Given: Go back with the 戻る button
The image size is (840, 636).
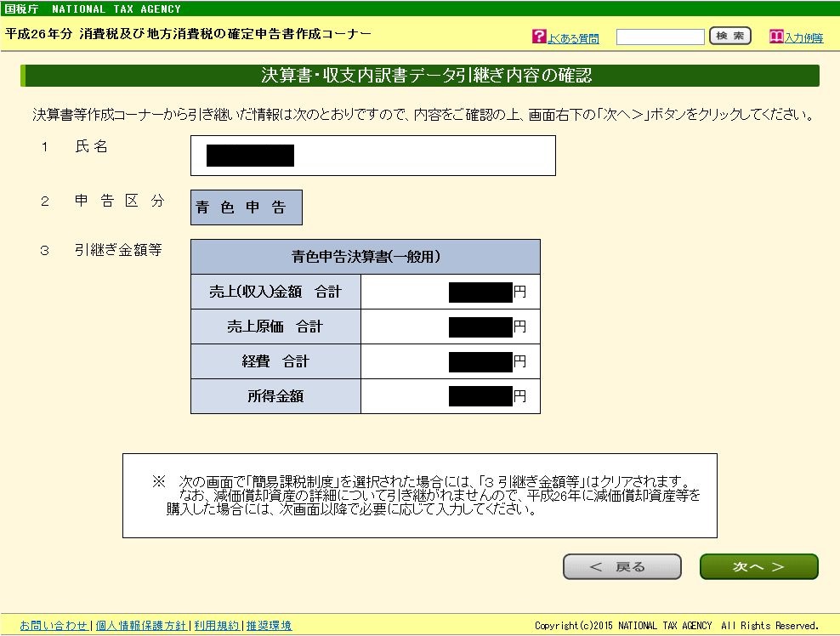Looking at the screenshot, I should [622, 566].
